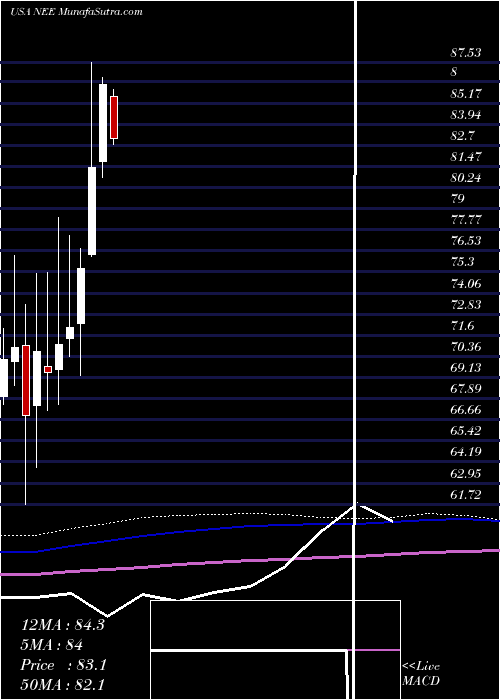Select the 87.53 price axis label

point(466,53)
